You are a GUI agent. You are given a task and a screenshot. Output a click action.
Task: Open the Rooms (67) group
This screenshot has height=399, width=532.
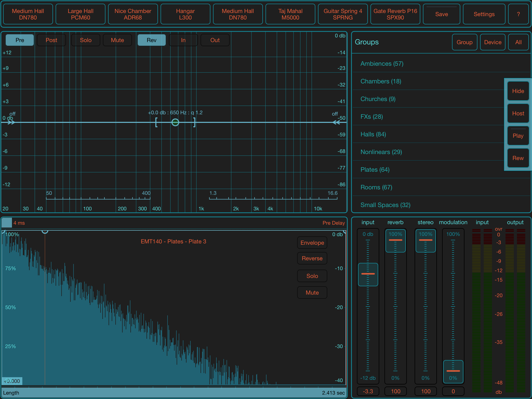[441, 187]
